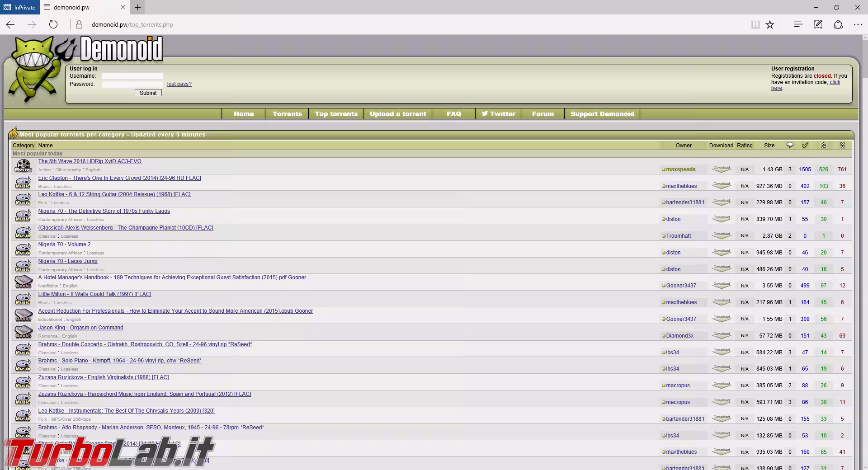Viewport: 868px width, 470px height.
Task: Open Nigeria 70 Definitive Story torrent link
Action: [104, 211]
